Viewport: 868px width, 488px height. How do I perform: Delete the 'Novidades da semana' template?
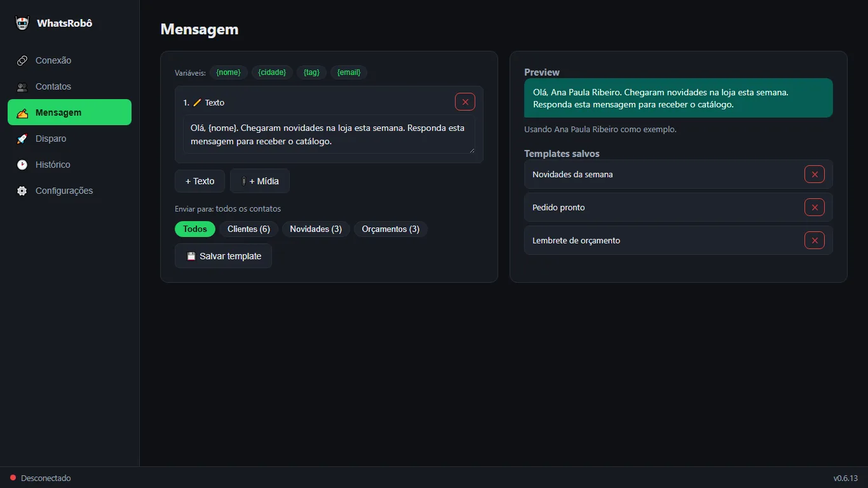[x=815, y=174]
